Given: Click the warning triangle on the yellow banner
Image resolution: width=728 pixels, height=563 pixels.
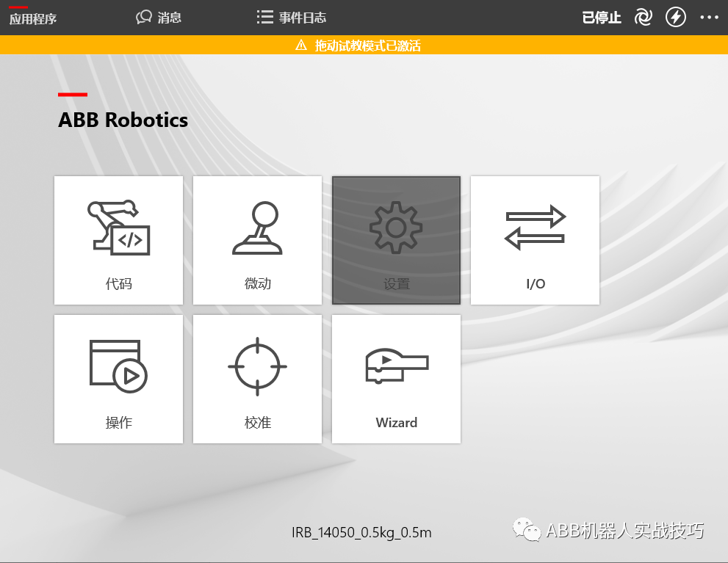Looking at the screenshot, I should [x=300, y=45].
